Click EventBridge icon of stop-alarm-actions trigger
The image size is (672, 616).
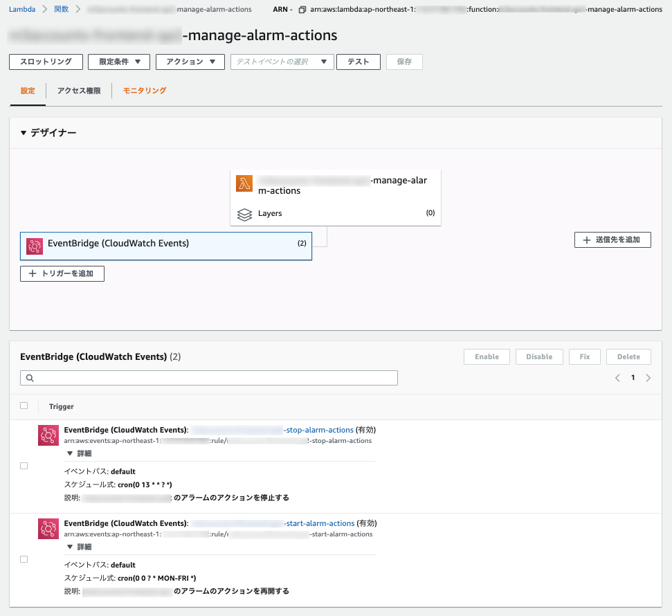[x=48, y=435]
